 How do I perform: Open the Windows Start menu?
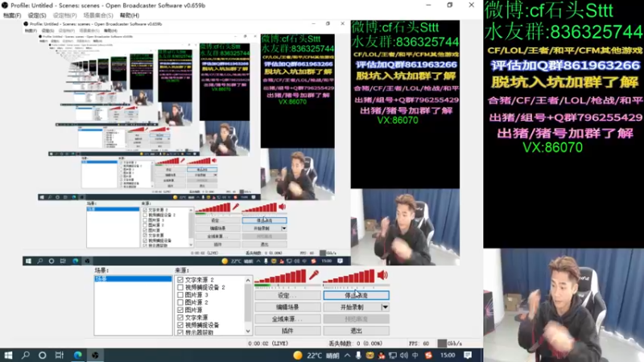tap(8, 355)
